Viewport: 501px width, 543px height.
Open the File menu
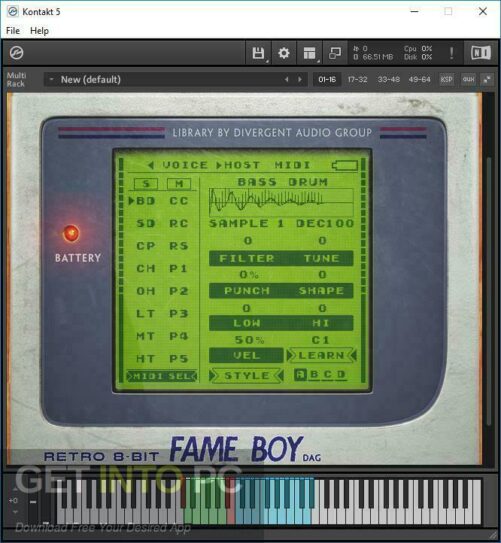click(13, 31)
